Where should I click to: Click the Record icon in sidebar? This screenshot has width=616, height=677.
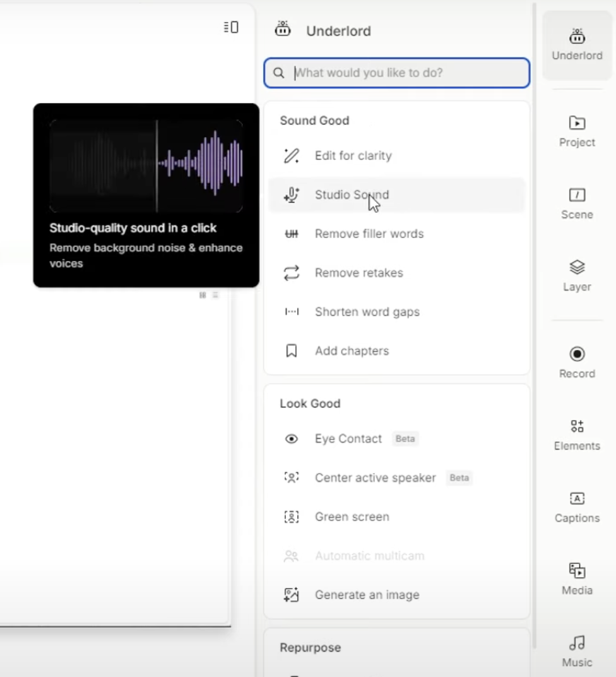coord(577,354)
